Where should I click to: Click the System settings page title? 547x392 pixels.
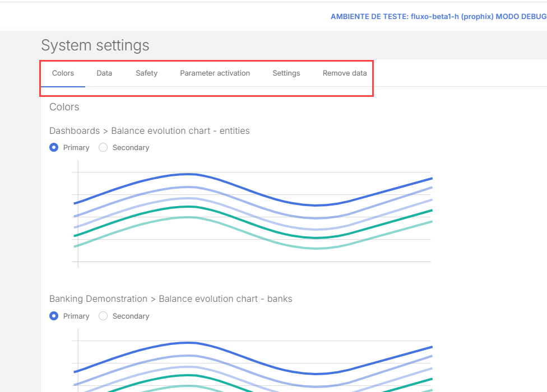pos(95,45)
